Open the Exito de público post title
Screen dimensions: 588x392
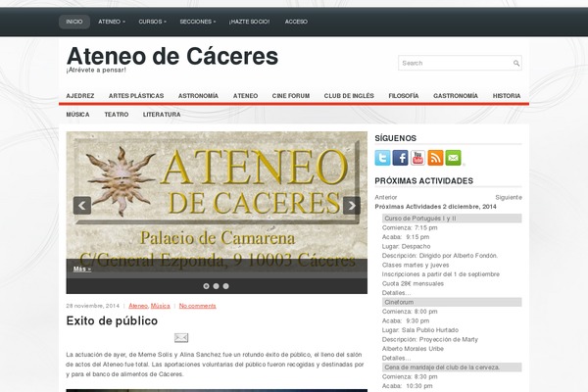[x=112, y=321]
